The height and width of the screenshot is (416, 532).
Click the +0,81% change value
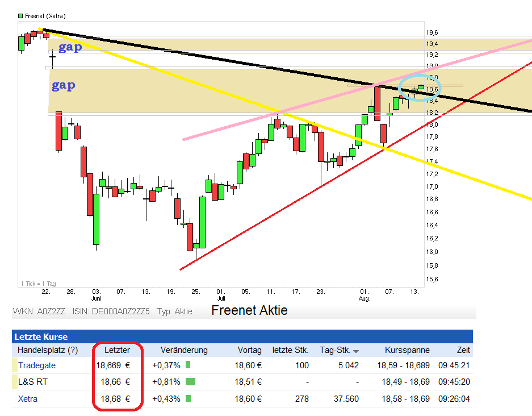(166, 382)
